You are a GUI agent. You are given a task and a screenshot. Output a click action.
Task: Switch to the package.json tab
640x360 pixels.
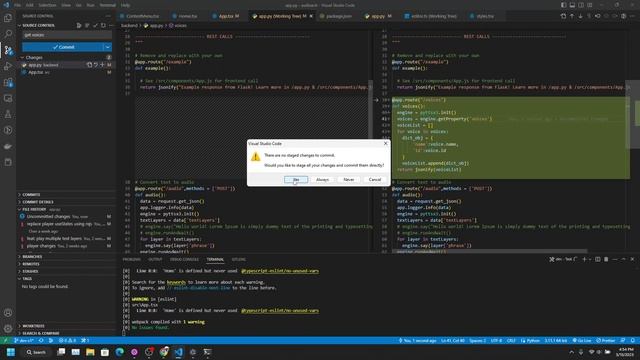[337, 16]
